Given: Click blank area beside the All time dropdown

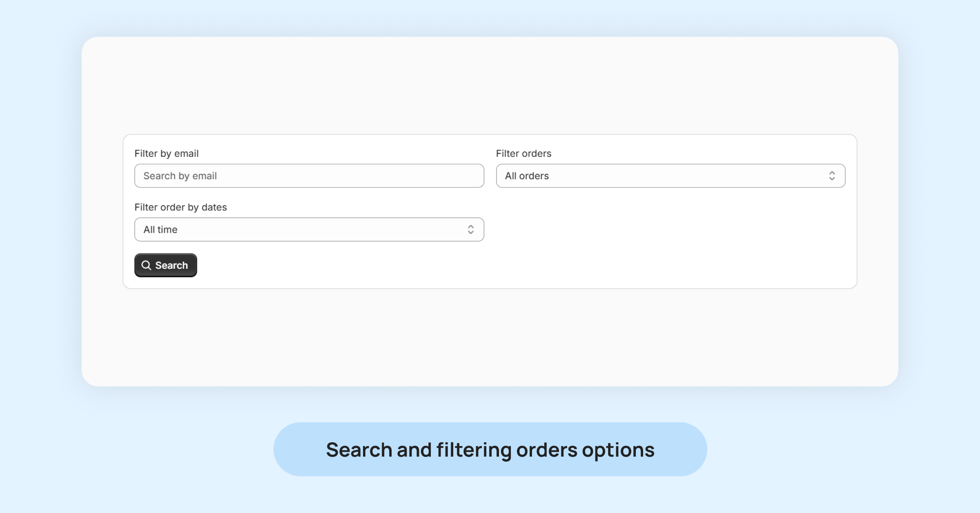Looking at the screenshot, I should pyautogui.click(x=670, y=230).
